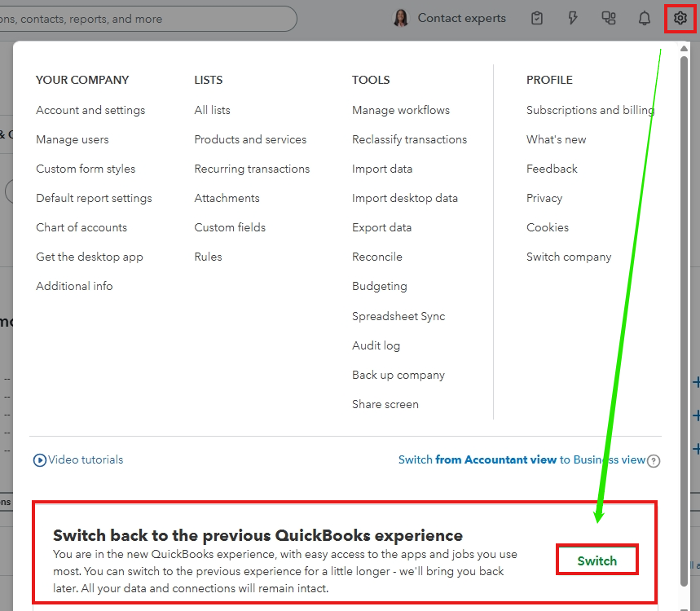Open Manage users
This screenshot has width=700, height=611.
click(x=73, y=139)
